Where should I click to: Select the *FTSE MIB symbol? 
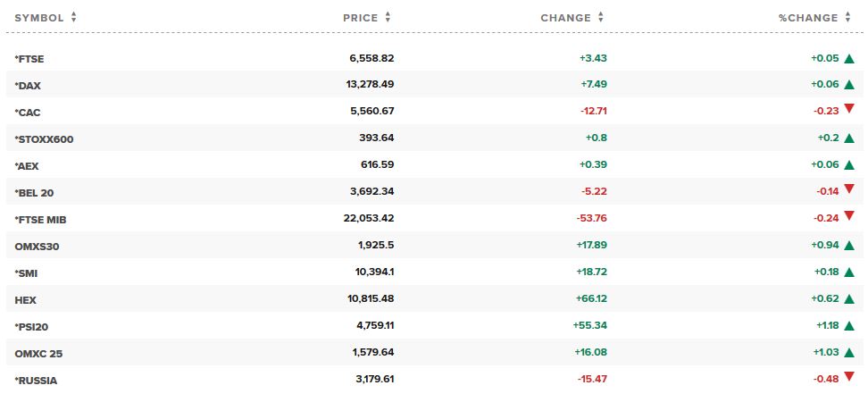[x=40, y=220]
